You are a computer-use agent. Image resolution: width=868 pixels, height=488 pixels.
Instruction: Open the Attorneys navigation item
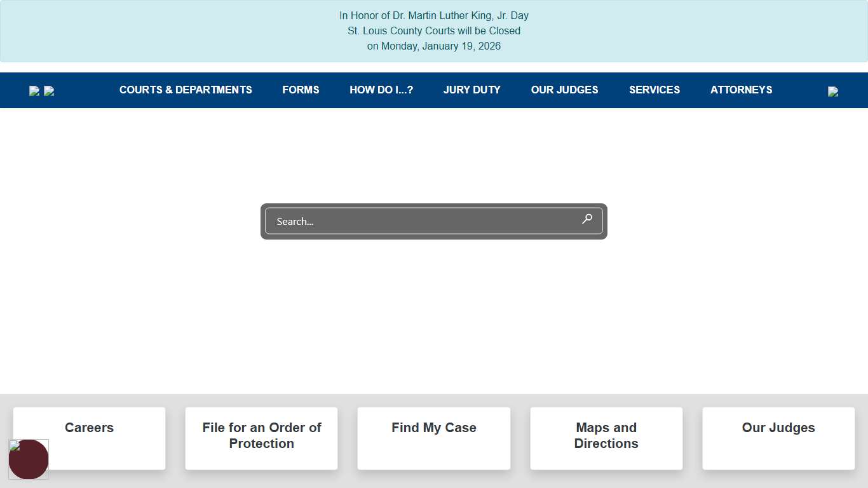741,90
